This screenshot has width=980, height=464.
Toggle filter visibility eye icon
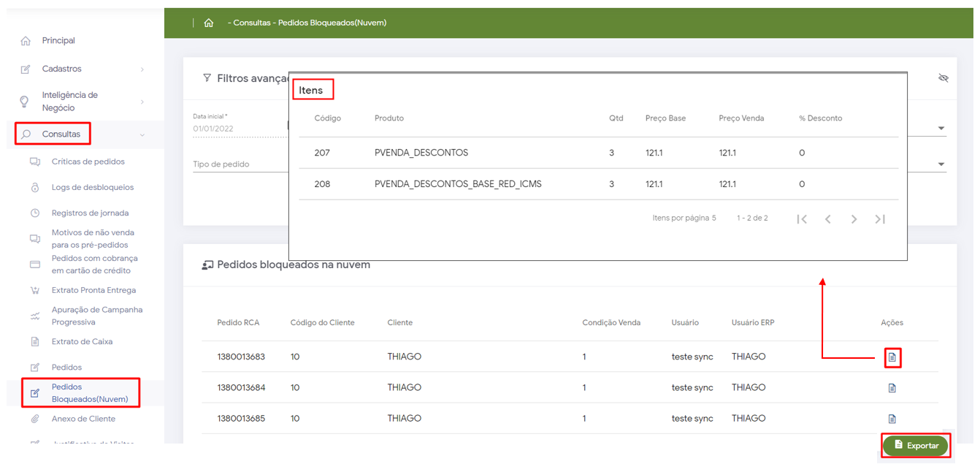pos(943,77)
